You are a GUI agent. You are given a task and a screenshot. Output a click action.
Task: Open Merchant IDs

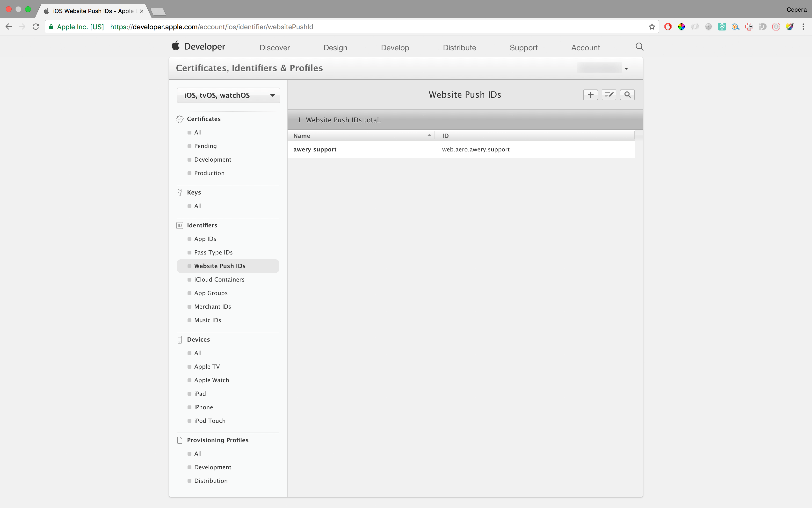point(212,307)
